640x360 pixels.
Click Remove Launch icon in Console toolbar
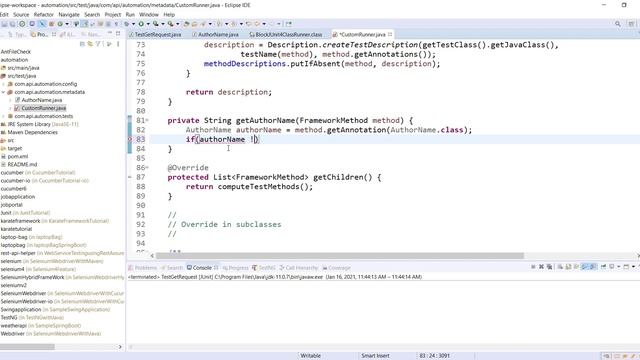coord(541,267)
